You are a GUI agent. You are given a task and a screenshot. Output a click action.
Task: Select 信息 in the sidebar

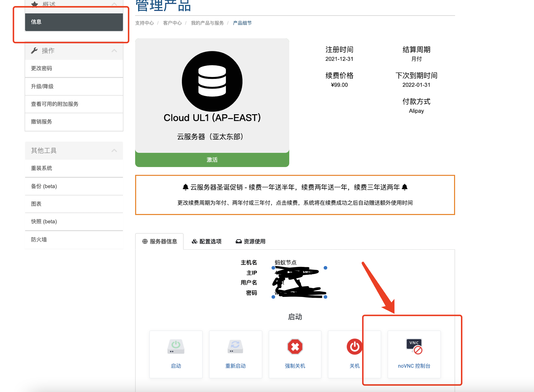click(74, 22)
